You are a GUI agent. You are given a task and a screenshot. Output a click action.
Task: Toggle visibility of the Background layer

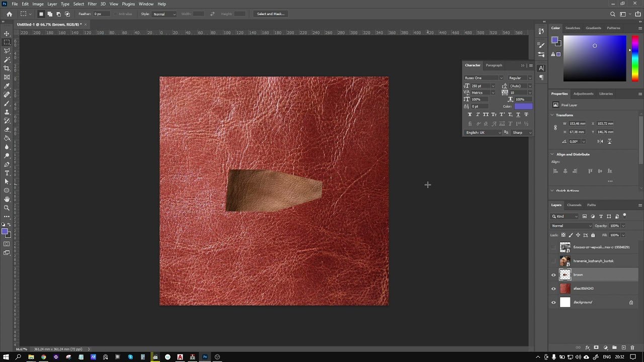point(553,302)
